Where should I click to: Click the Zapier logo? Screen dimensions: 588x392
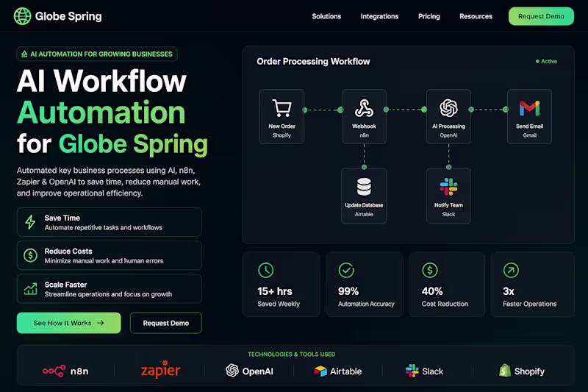click(x=160, y=370)
